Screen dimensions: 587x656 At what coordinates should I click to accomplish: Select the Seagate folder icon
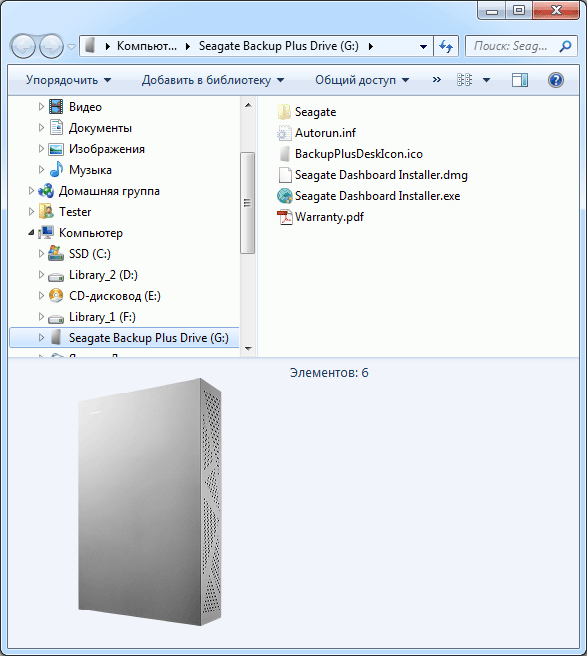click(x=285, y=112)
